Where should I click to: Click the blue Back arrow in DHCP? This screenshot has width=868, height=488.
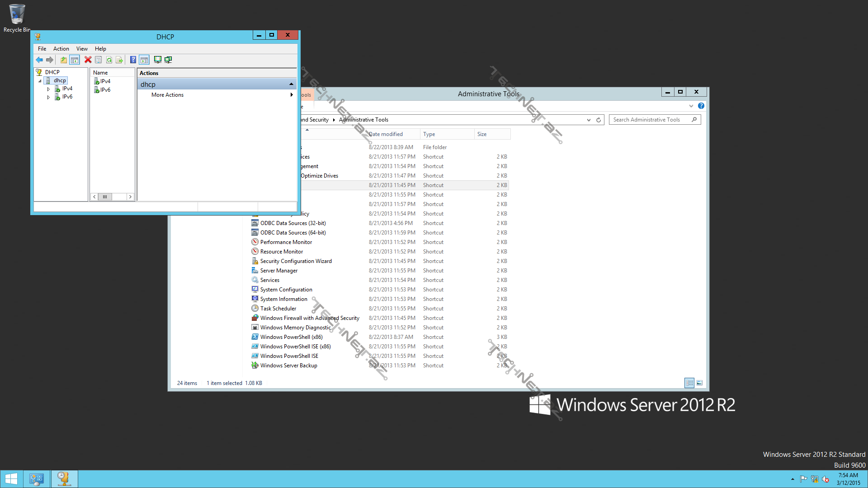[39, 60]
